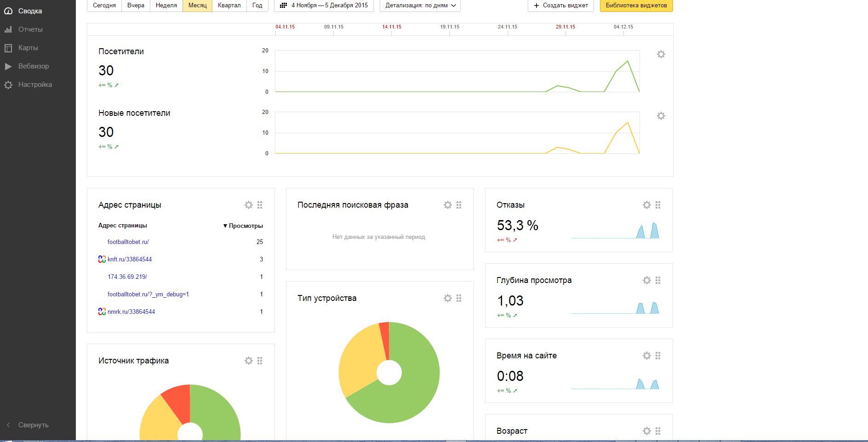This screenshot has height=442, width=868.
Task: Click drag handle of Возраст widget
Action: point(658,431)
